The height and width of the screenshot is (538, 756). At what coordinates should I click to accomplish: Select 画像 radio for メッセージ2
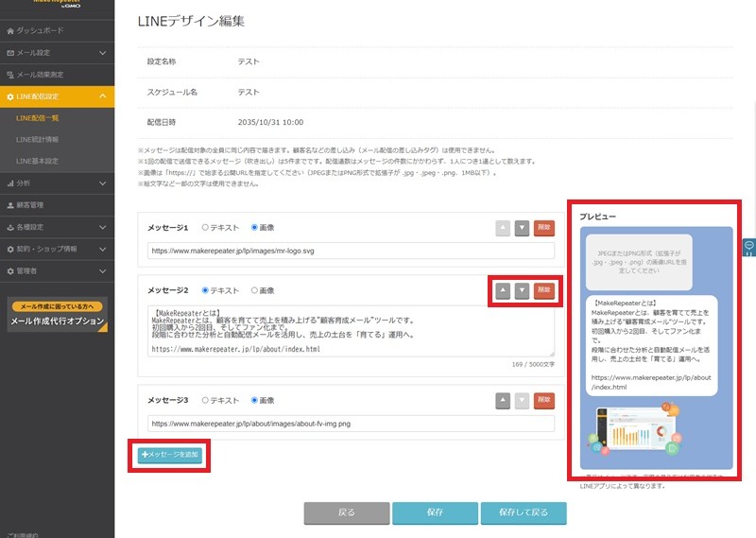(254, 290)
